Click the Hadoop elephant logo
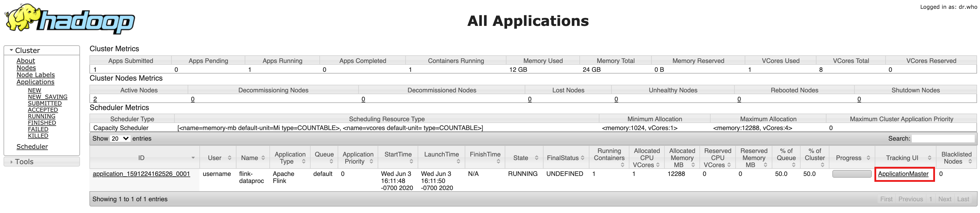Image resolution: width=980 pixels, height=213 pixels. tap(70, 19)
